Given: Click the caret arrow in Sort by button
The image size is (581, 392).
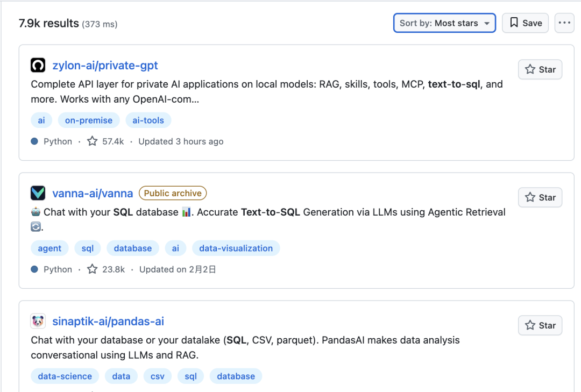Looking at the screenshot, I should point(487,23).
